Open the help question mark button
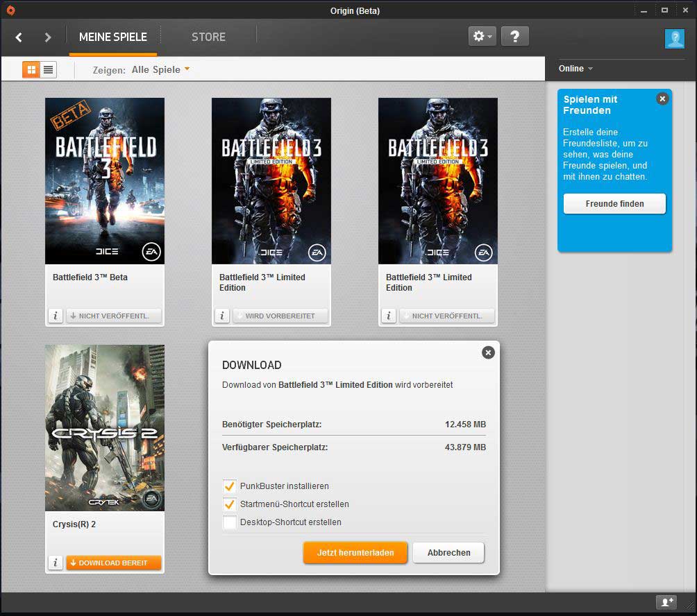This screenshot has width=697, height=616. point(514,36)
